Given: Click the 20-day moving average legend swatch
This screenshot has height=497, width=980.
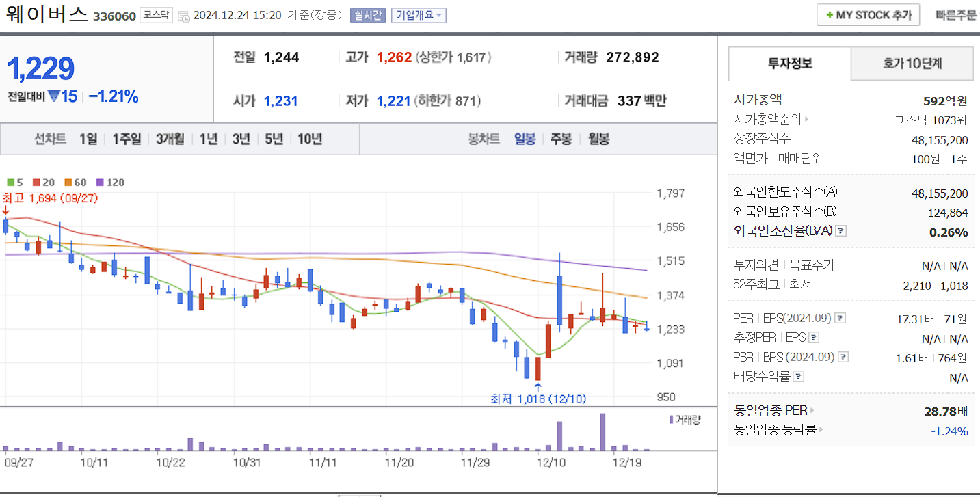Looking at the screenshot, I should (36, 183).
